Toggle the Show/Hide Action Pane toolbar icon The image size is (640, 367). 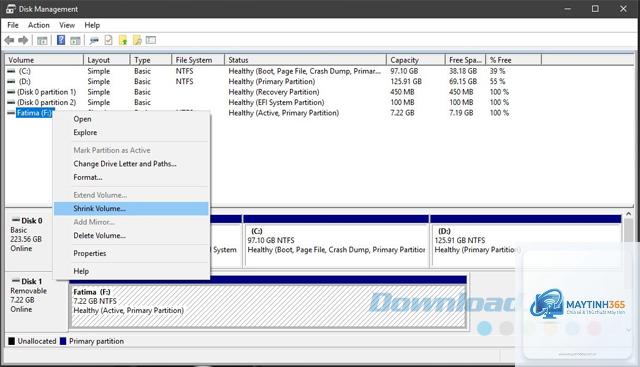75,40
